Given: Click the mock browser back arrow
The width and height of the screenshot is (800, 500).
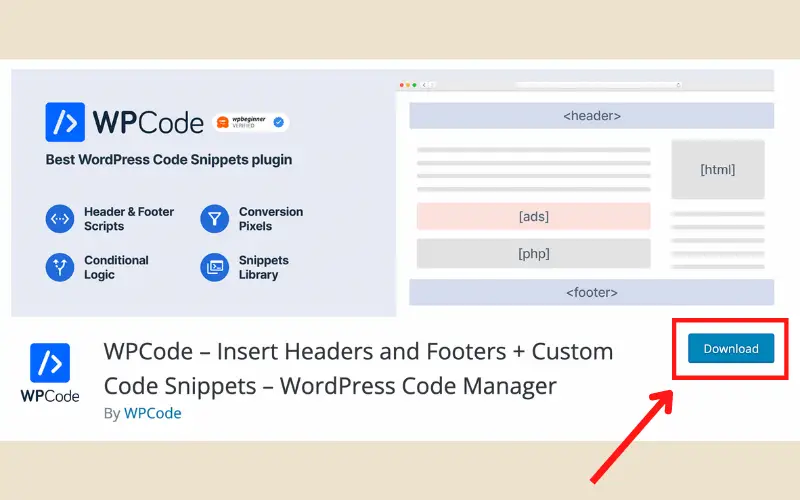Looking at the screenshot, I should click(x=424, y=85).
